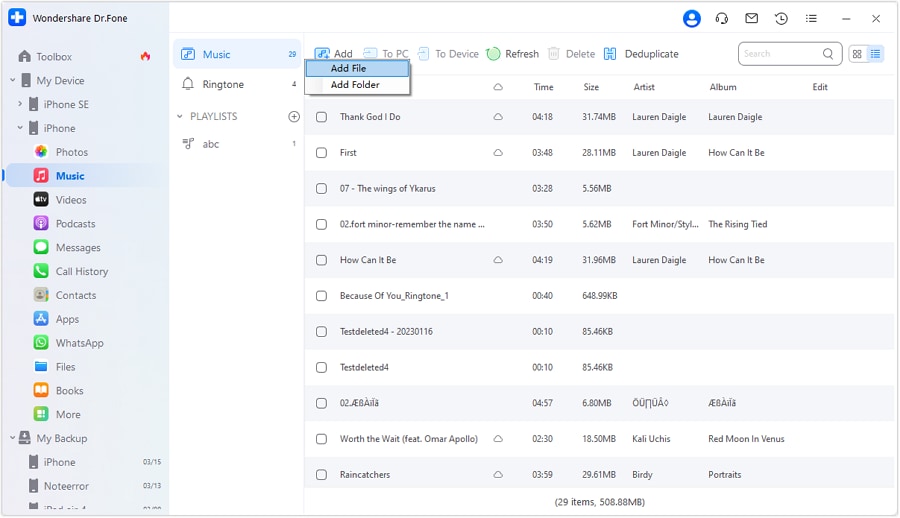The height and width of the screenshot is (518, 900).
Task: Collapse the iPhone device tree node
Action: (x=20, y=128)
